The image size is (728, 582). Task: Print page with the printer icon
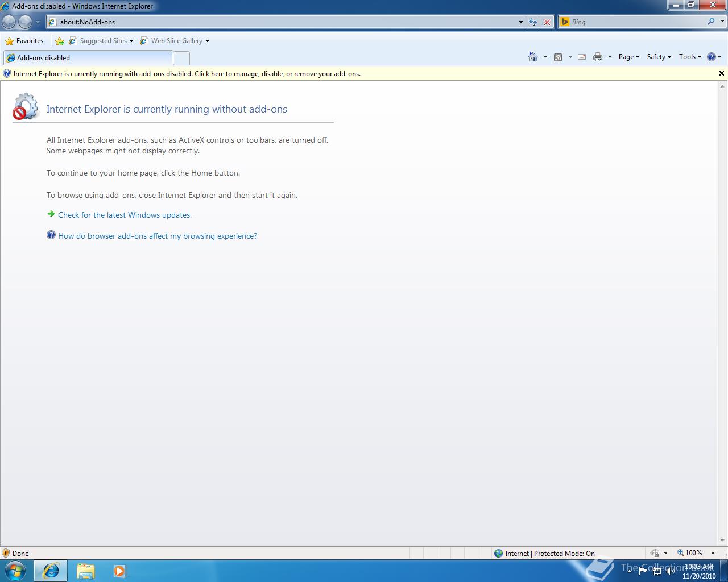pos(598,57)
